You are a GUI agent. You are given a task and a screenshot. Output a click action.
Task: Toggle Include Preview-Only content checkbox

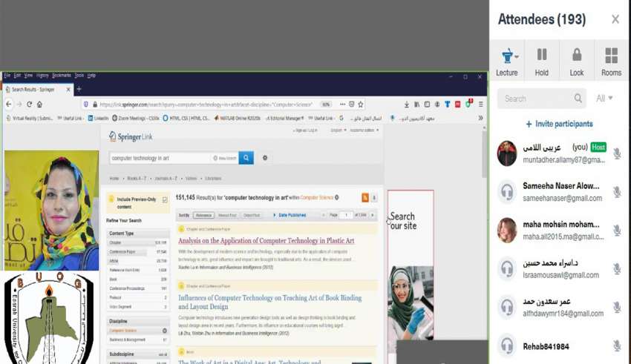tap(165, 200)
